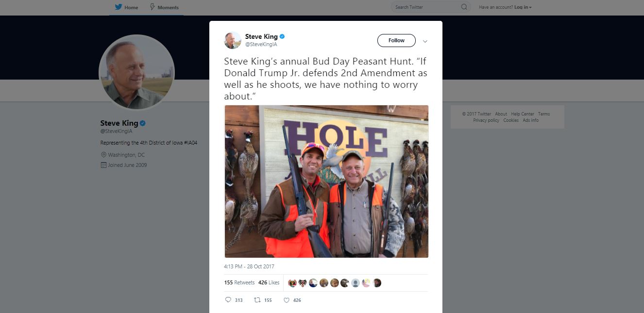
Task: Open the Log in dropdown
Action: tap(523, 7)
